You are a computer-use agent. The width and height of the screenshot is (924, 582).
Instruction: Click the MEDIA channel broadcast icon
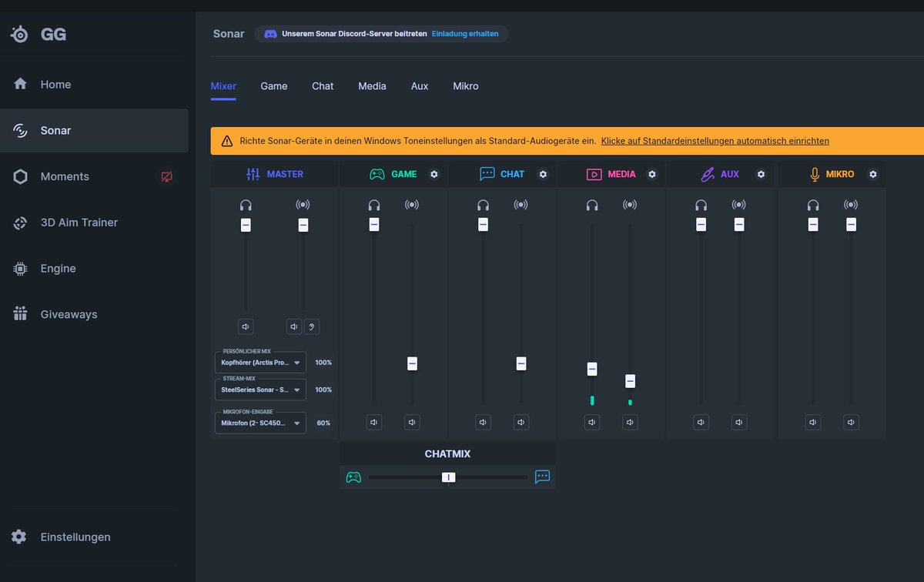pyautogui.click(x=631, y=205)
